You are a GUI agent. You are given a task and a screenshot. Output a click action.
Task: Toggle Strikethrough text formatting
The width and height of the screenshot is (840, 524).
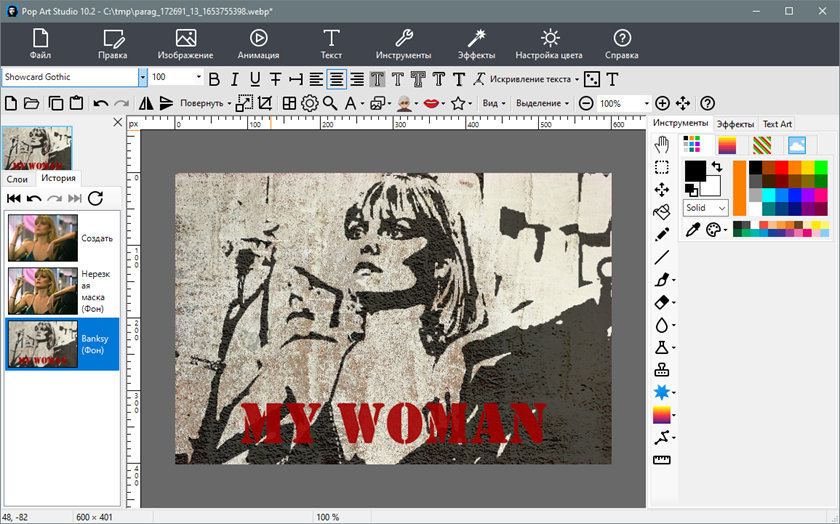[x=275, y=79]
